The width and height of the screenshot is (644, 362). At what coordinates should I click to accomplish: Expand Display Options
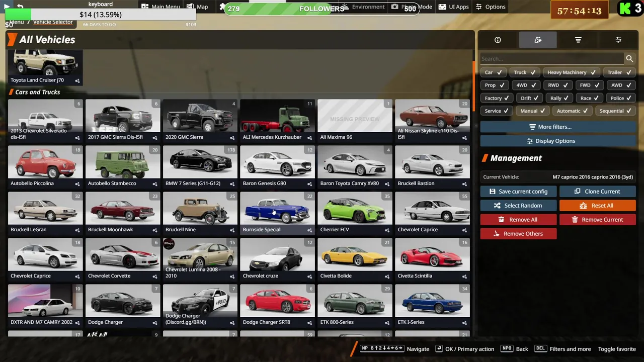[558, 141]
